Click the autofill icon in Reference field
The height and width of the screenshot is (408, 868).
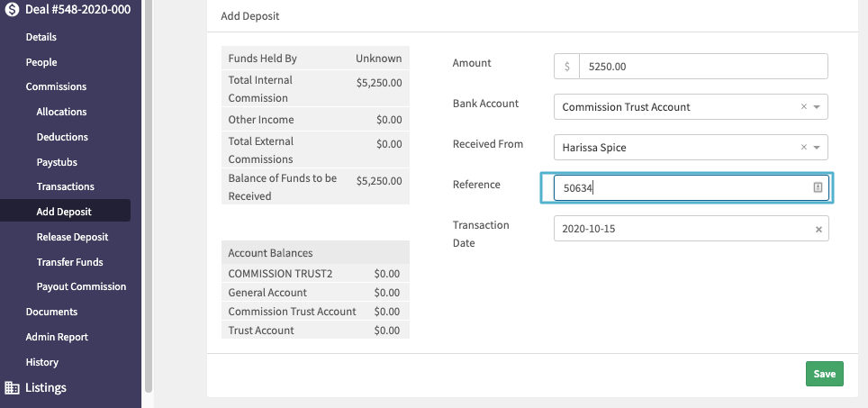[x=818, y=187]
